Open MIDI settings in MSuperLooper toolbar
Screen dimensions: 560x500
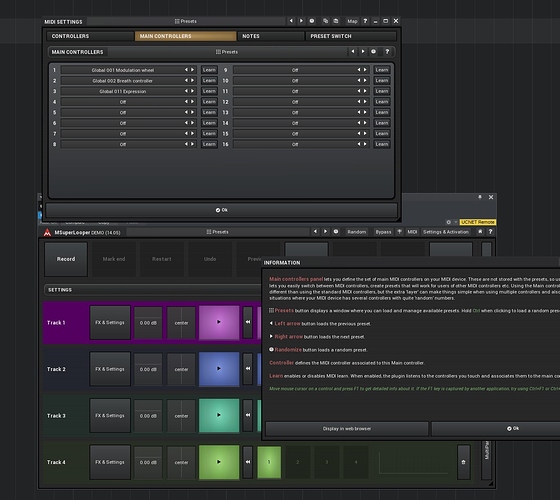pyautogui.click(x=412, y=232)
